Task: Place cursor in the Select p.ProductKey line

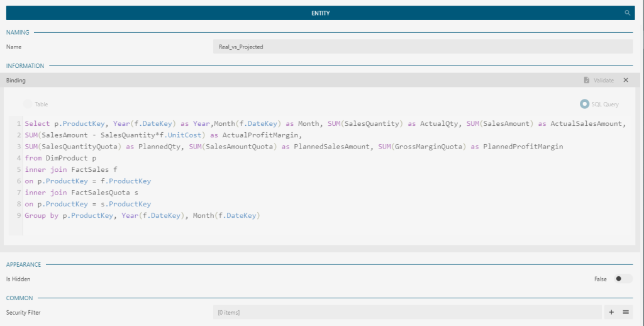Action: [189, 124]
